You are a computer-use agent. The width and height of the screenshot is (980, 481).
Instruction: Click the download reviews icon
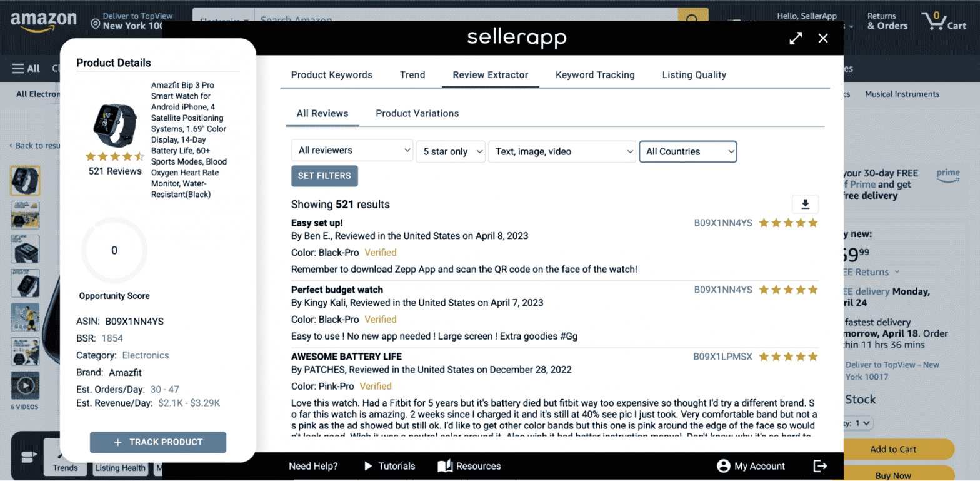coord(805,204)
